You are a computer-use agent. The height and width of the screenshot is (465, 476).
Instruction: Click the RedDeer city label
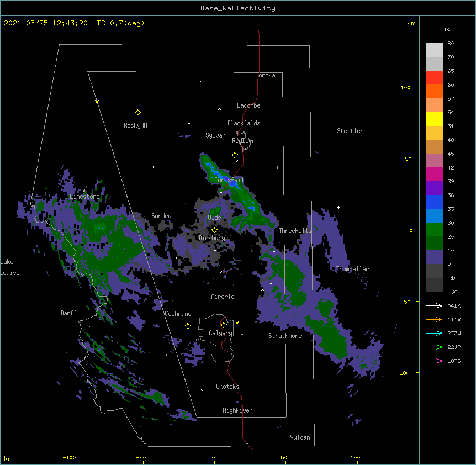244,141
